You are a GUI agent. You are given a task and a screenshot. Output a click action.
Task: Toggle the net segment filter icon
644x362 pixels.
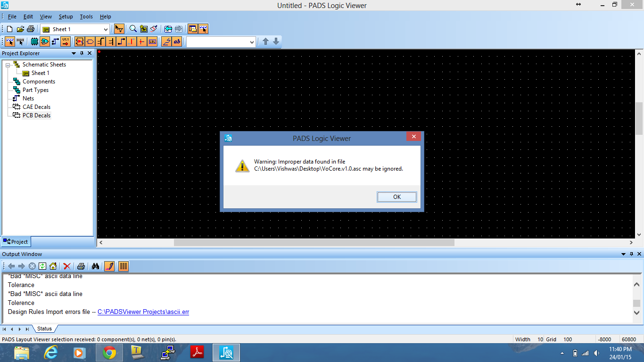pyautogui.click(x=121, y=42)
